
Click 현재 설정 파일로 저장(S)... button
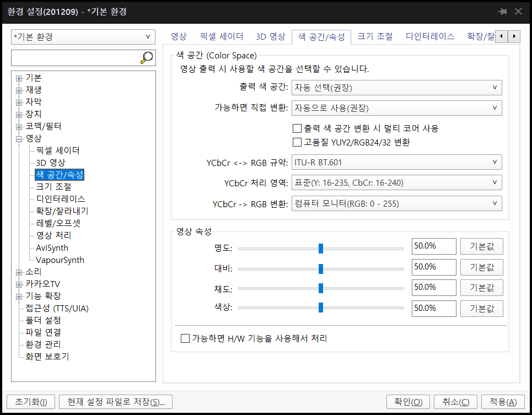pyautogui.click(x=116, y=402)
